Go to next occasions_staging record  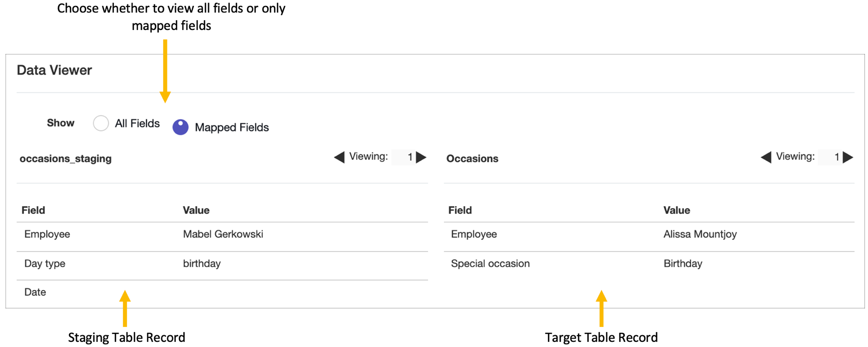click(421, 157)
